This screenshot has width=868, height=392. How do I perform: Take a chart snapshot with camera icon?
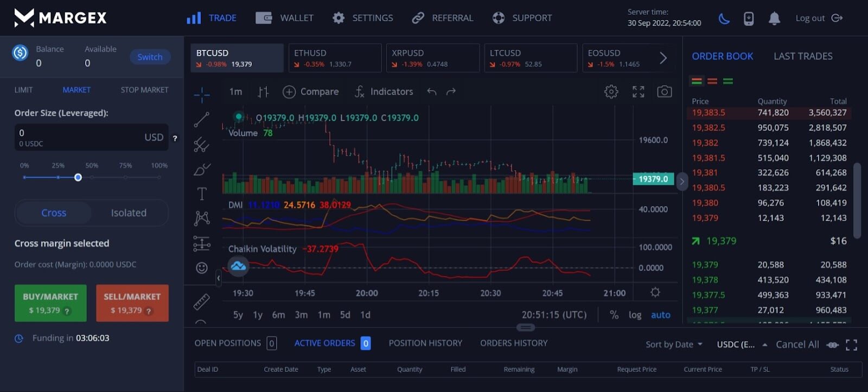pyautogui.click(x=665, y=92)
